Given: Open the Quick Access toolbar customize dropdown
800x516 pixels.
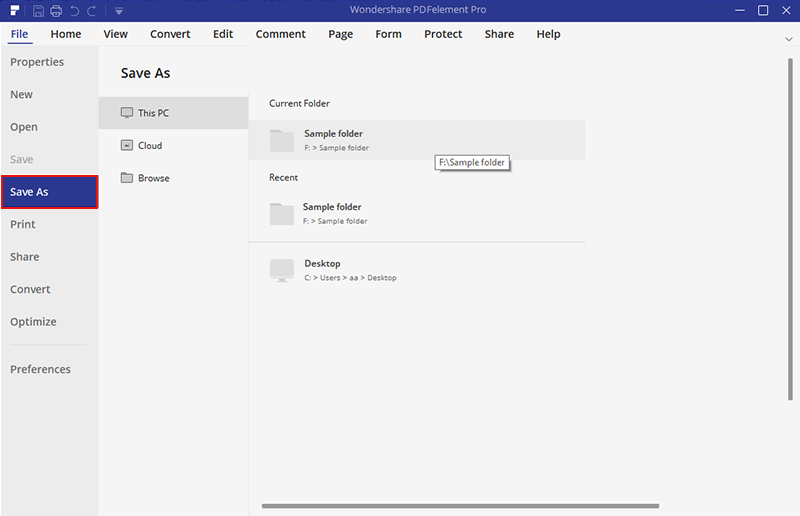Looking at the screenshot, I should (x=118, y=11).
